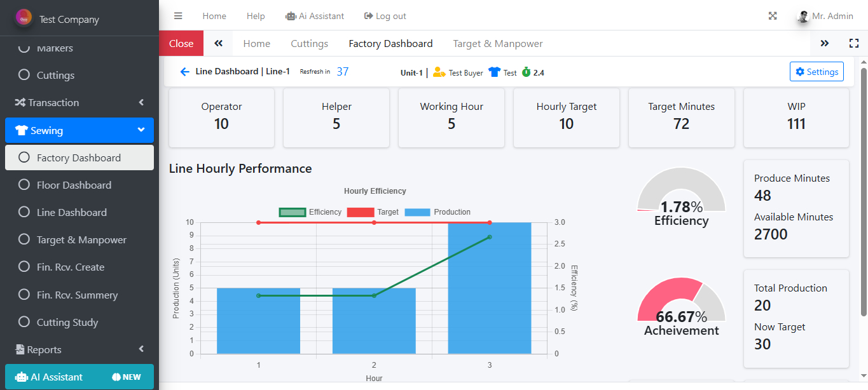Click the Test Company logo icon
The width and height of the screenshot is (868, 390).
click(24, 18)
